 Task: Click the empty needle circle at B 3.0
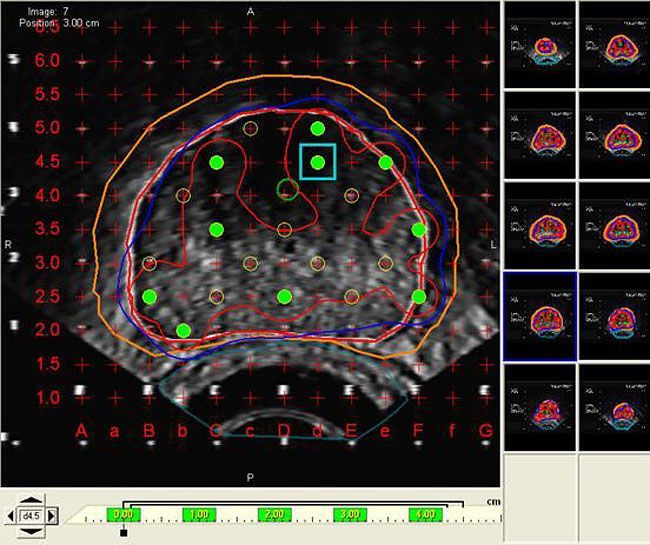(x=149, y=263)
